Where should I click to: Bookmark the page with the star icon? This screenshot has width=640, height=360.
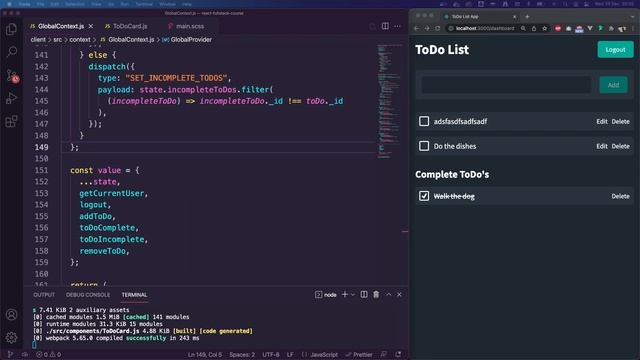tap(544, 28)
